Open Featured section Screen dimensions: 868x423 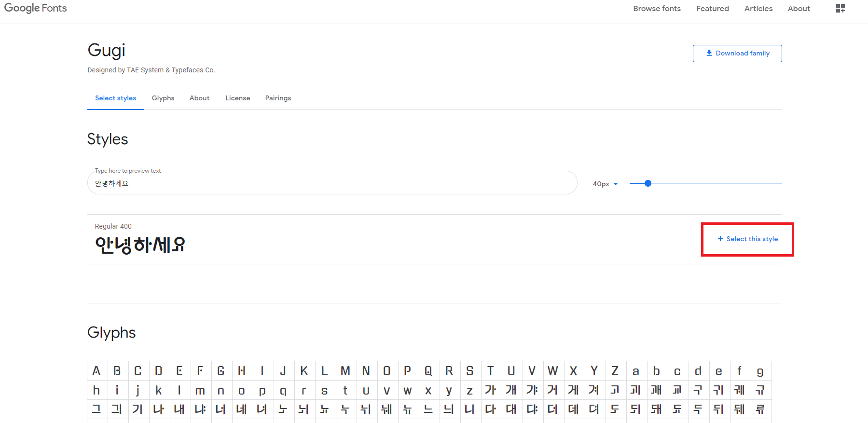[x=713, y=9]
